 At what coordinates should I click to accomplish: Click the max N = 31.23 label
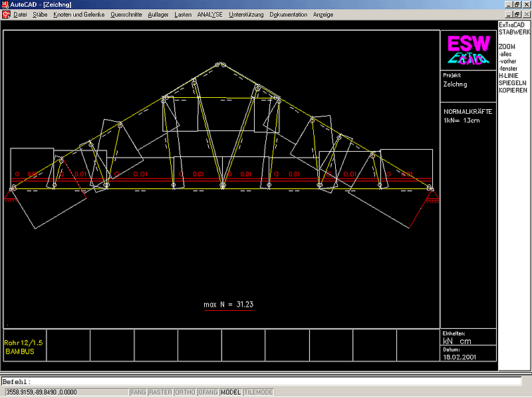point(228,305)
